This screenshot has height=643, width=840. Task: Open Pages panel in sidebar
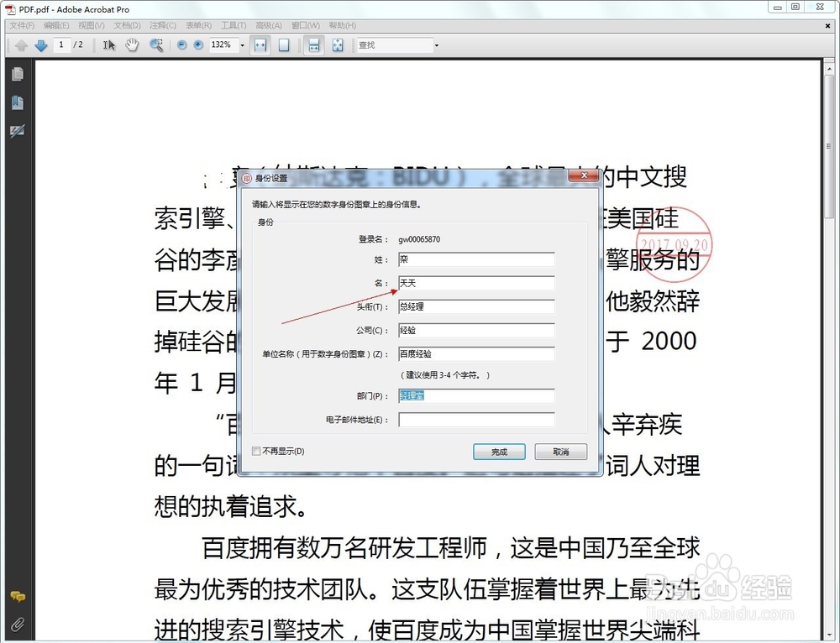click(x=17, y=75)
